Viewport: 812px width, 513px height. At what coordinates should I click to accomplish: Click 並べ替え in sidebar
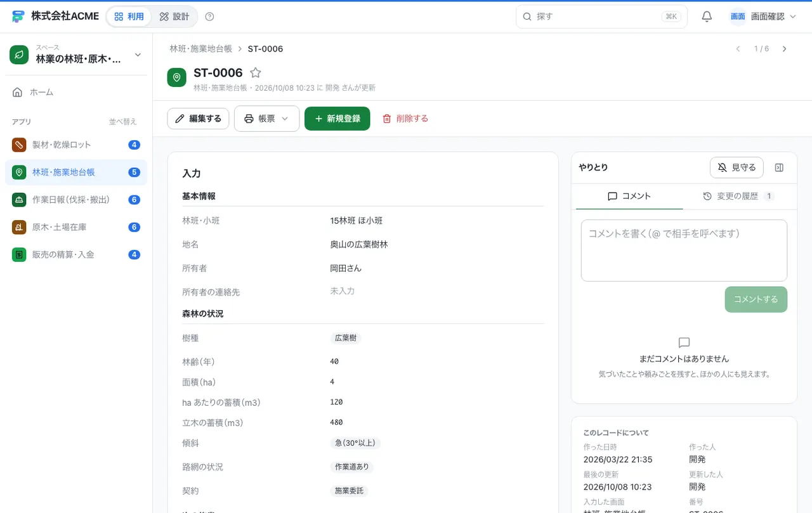click(122, 122)
